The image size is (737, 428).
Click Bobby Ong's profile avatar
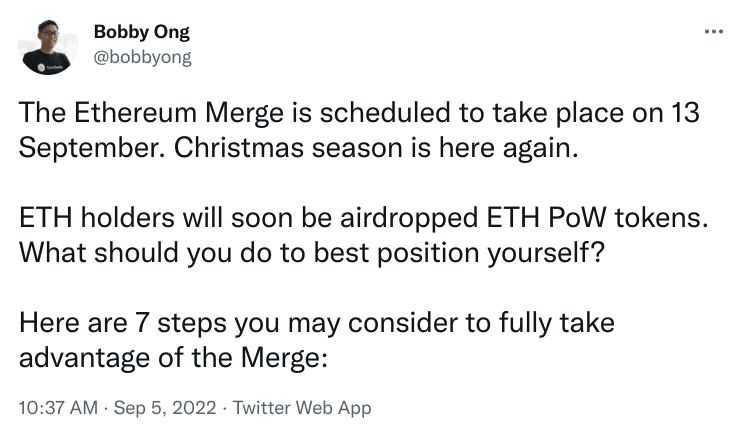tap(45, 46)
